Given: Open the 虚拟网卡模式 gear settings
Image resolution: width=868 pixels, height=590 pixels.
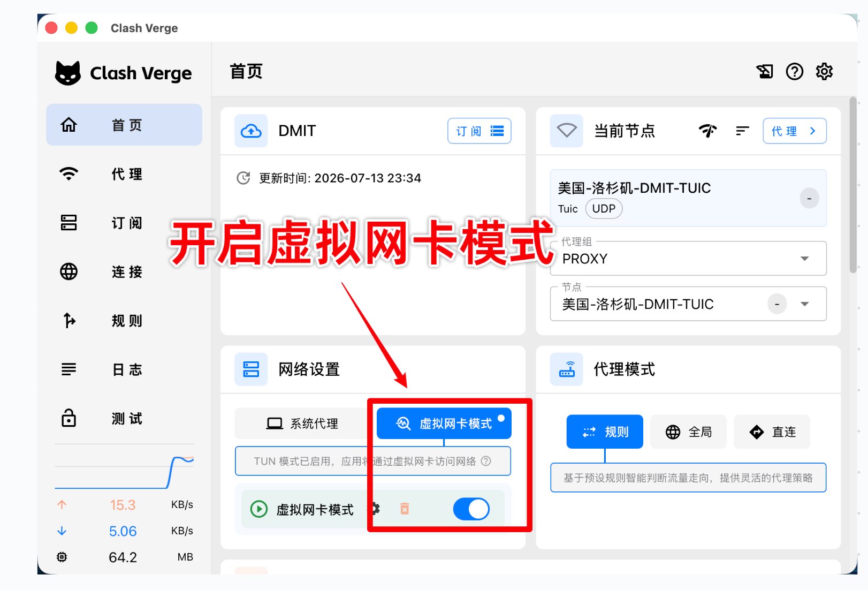Looking at the screenshot, I should pyautogui.click(x=375, y=509).
